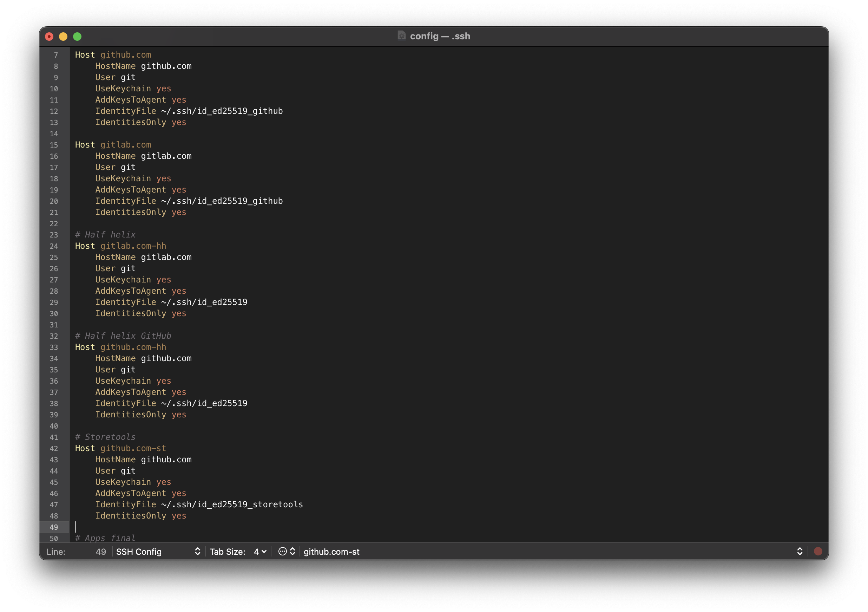Screen dimensions: 868x612
Task: Click highlighted gutter line number 49
Action: tap(54, 527)
